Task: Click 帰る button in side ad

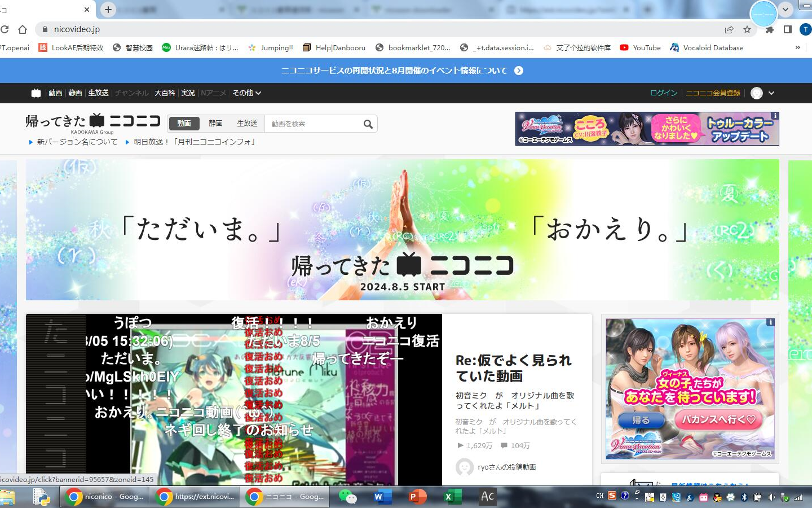Action: pos(641,421)
